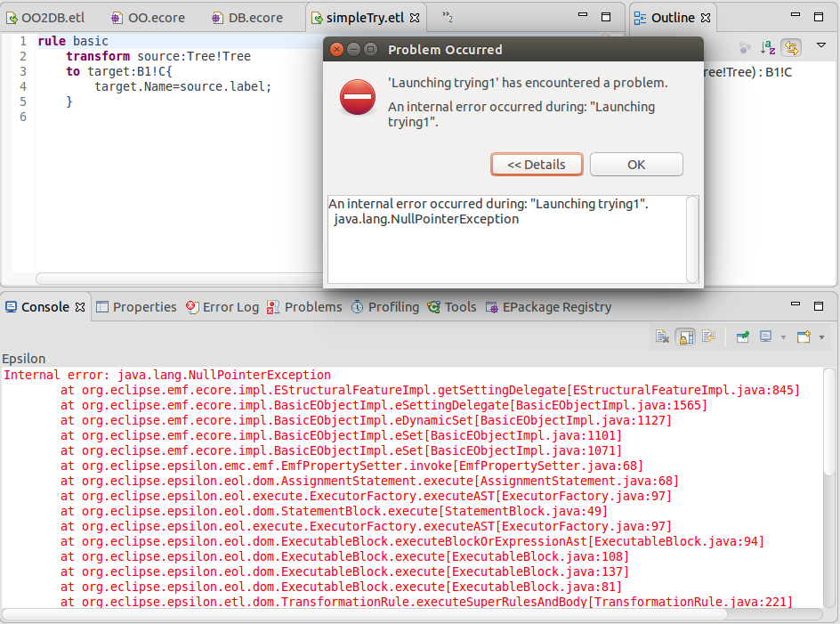Click the Epsilon console label
Viewport: 840px width, 624px height.
point(24,359)
